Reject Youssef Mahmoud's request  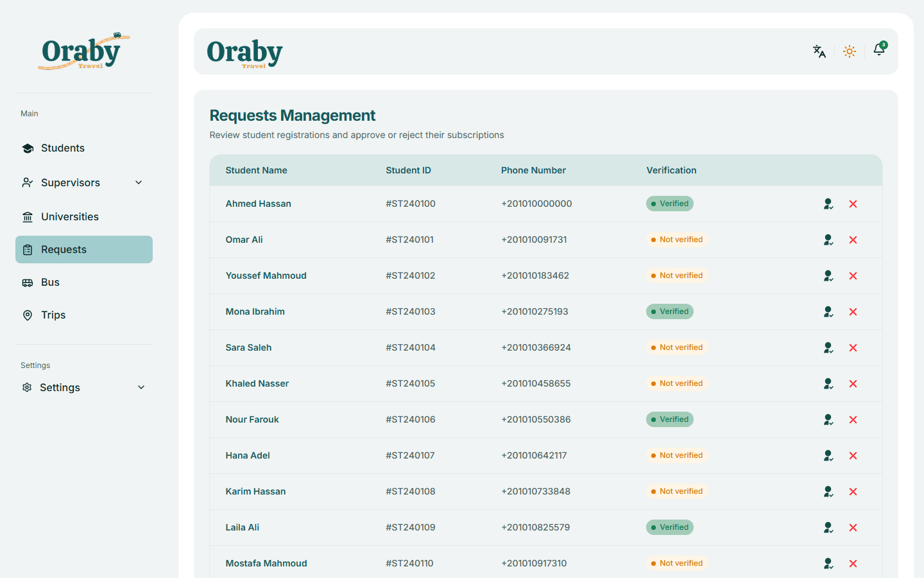(x=853, y=276)
